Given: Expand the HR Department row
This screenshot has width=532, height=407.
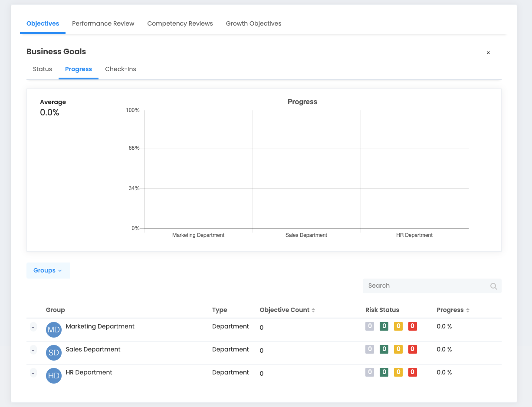Looking at the screenshot, I should [33, 373].
